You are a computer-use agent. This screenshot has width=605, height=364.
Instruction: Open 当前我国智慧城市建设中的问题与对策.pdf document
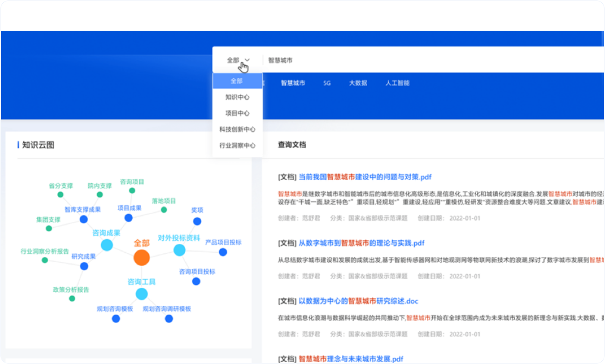pyautogui.click(x=364, y=177)
